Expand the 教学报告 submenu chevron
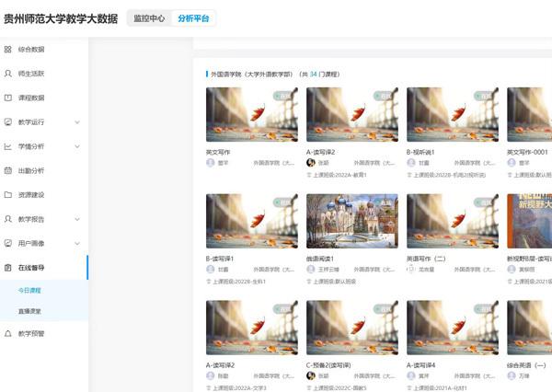This screenshot has width=552, height=392. pos(77,219)
